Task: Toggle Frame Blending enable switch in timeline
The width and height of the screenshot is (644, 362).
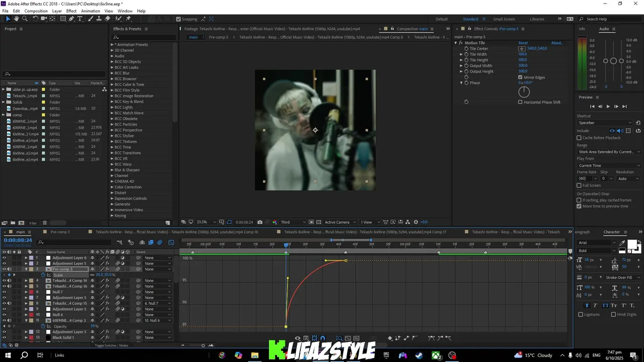Action: tap(150, 242)
